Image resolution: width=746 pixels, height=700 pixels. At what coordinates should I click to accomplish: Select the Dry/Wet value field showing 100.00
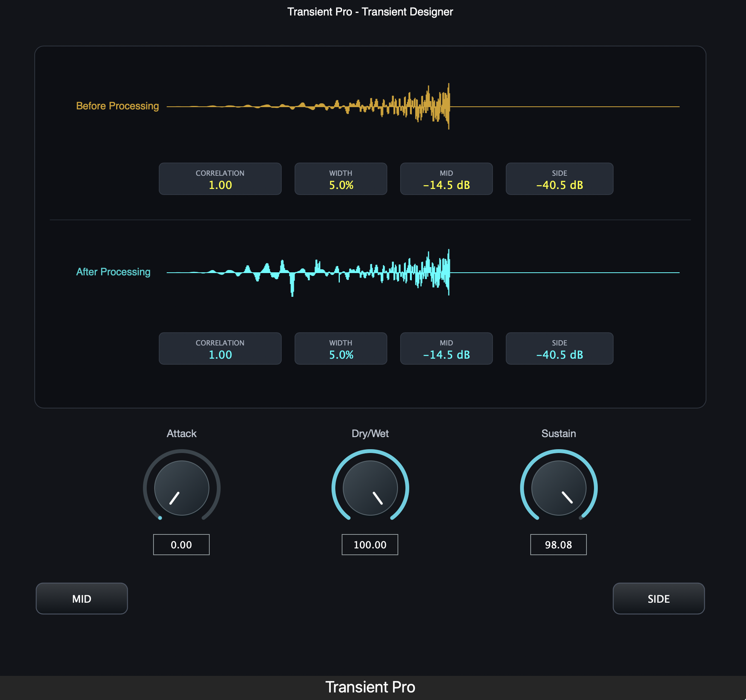coord(370,545)
